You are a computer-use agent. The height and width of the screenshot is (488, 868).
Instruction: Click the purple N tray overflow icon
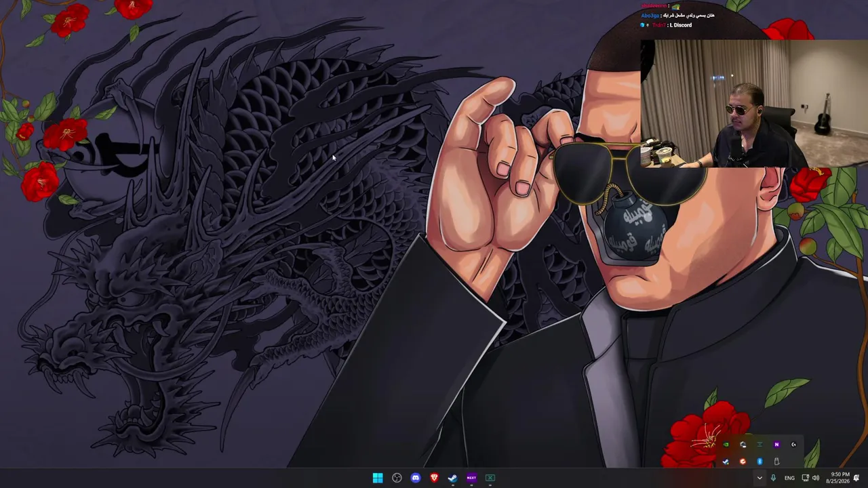(776, 445)
